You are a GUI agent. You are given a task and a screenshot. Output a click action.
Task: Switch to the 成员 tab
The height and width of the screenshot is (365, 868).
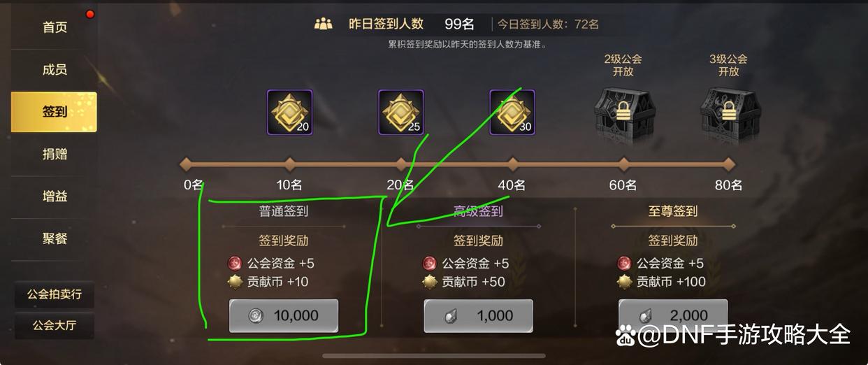coord(55,70)
